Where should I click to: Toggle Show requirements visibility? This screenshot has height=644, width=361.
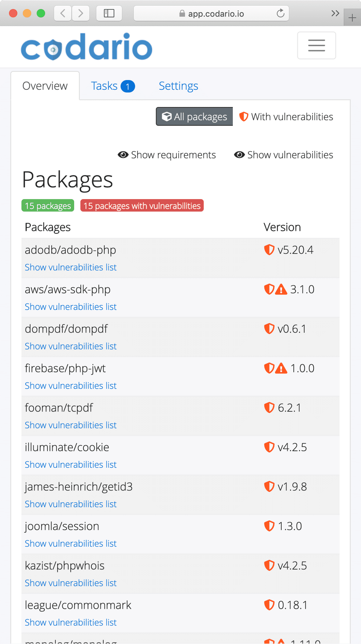tap(167, 155)
